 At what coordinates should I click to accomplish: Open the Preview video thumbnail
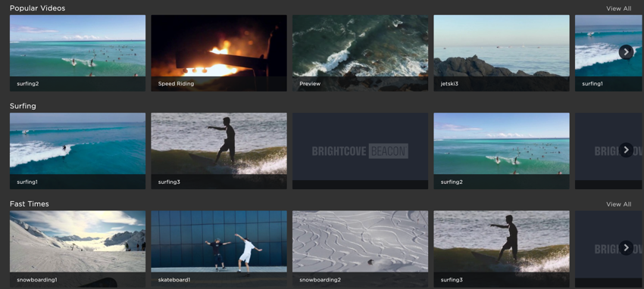[360, 53]
